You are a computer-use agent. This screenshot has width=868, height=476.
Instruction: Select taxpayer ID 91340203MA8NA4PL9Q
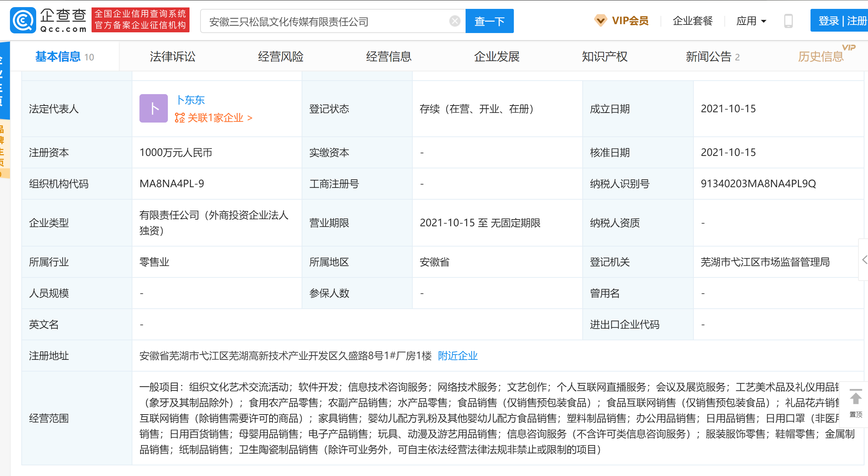pyautogui.click(x=758, y=184)
